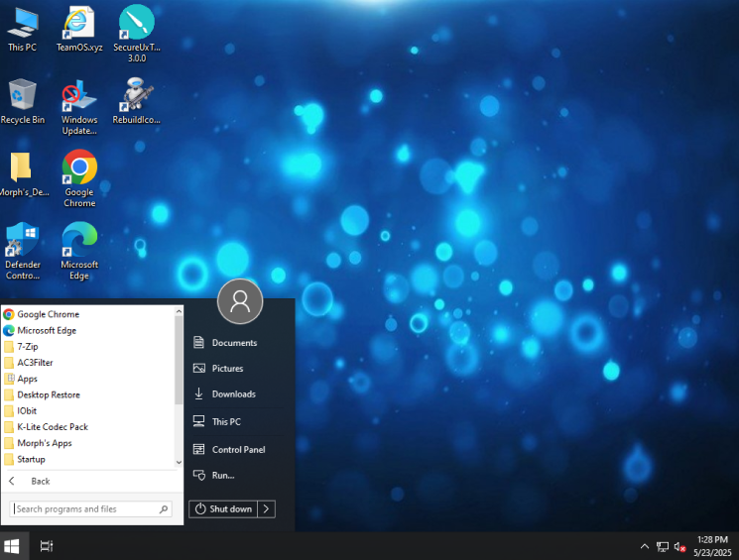Open shut down options arrow
This screenshot has height=560, width=739.
tap(266, 509)
